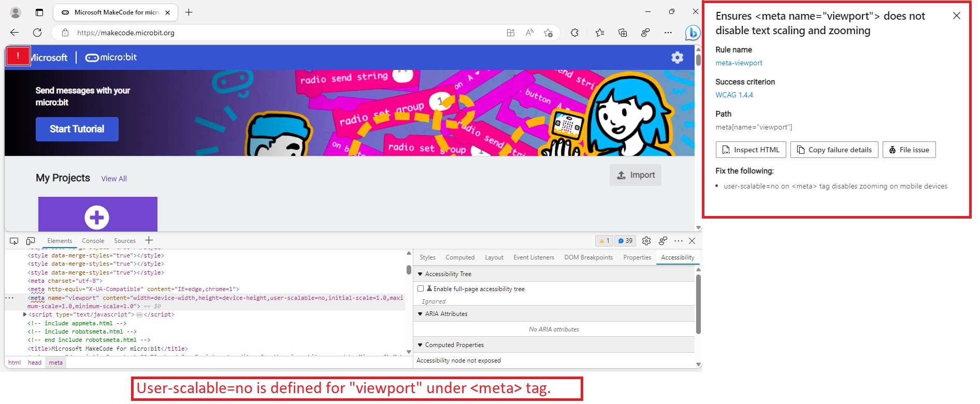Enable full-page accessibility tree checkbox

[x=421, y=288]
